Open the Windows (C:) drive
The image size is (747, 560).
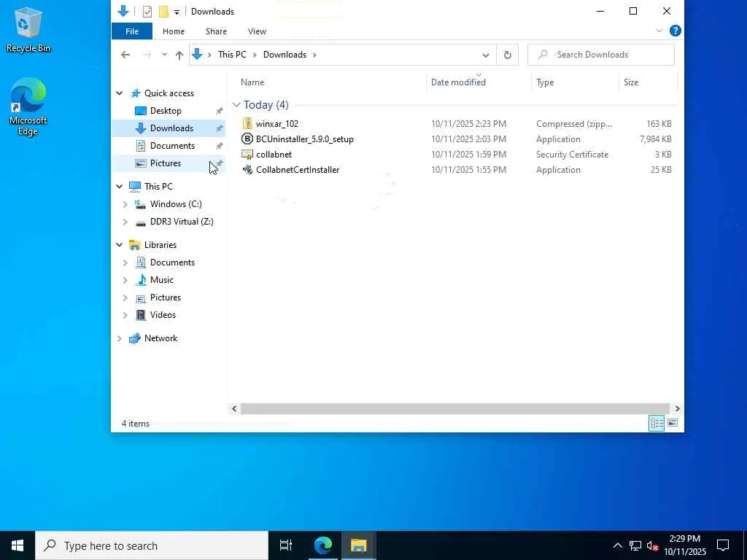coord(176,204)
